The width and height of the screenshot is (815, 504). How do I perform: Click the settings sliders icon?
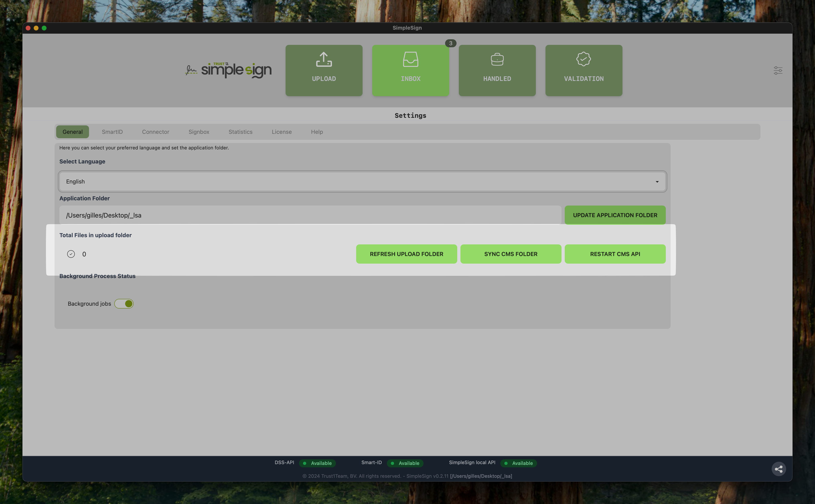(778, 70)
